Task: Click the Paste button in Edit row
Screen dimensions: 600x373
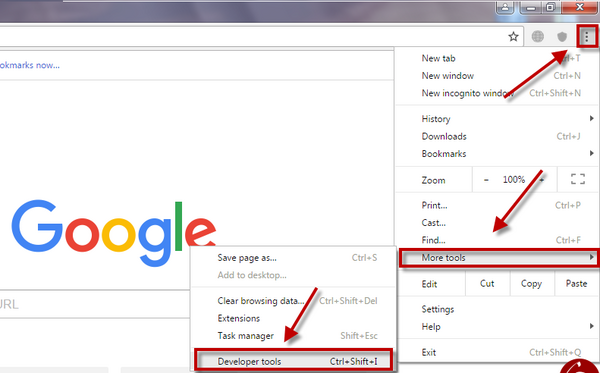Action: click(x=576, y=283)
